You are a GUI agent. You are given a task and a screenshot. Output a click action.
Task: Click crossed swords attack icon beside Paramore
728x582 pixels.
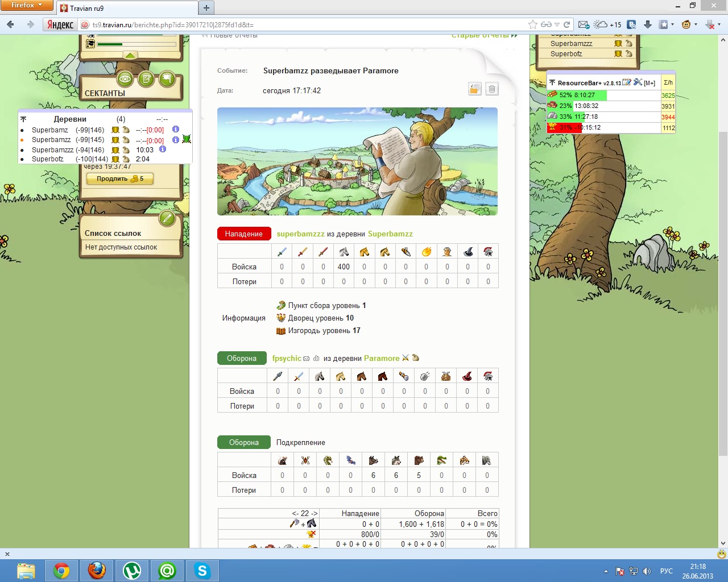coord(406,358)
